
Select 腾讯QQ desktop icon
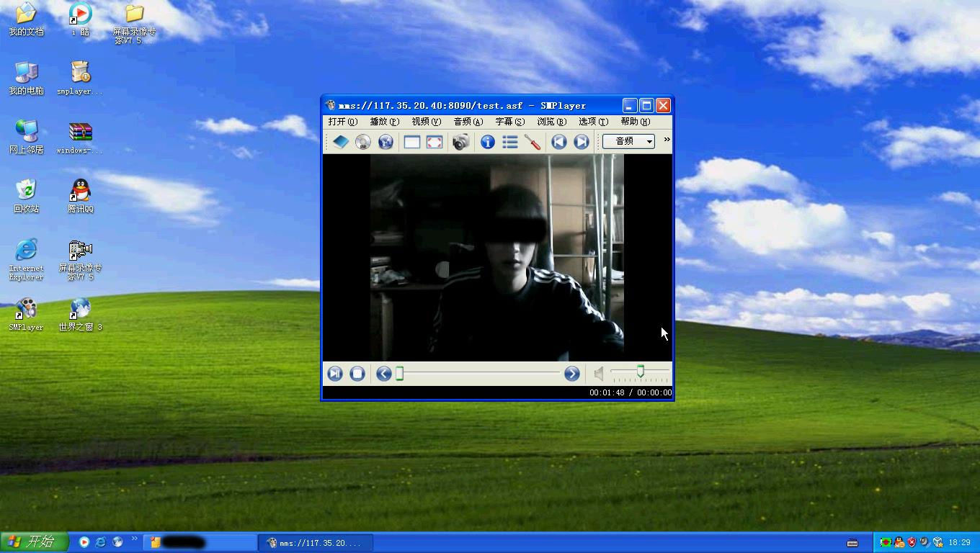[80, 197]
